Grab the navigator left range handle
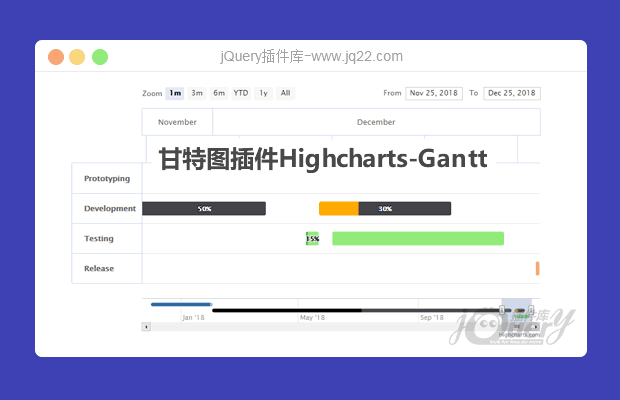The width and height of the screenshot is (620, 400). [x=502, y=310]
